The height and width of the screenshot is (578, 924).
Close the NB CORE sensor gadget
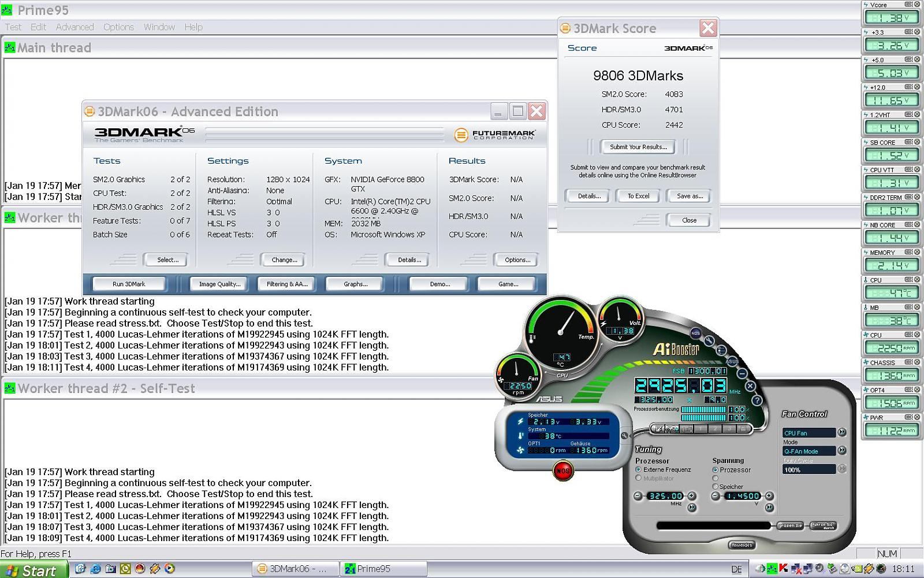[x=916, y=225]
